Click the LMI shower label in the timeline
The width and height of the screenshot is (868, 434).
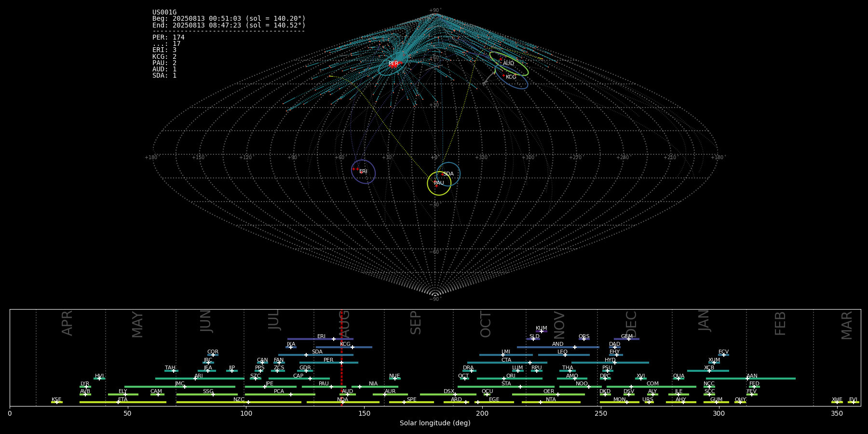[x=506, y=352]
